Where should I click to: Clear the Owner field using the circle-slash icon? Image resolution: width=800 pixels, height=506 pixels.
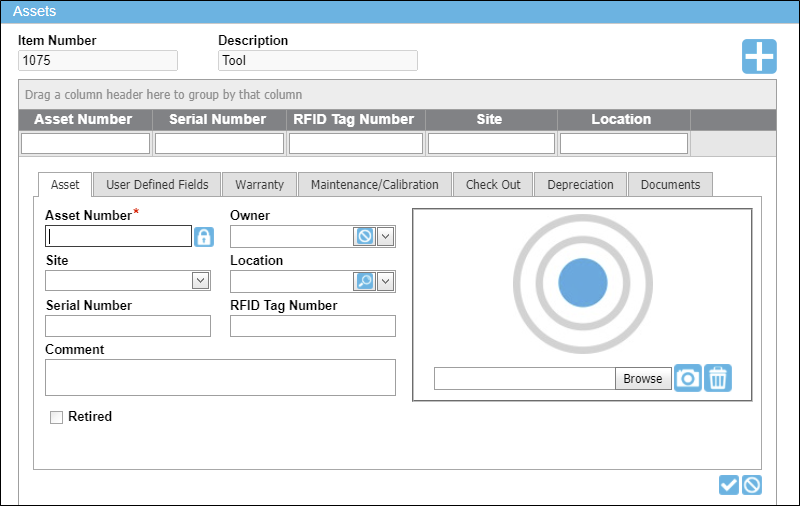[x=364, y=236]
